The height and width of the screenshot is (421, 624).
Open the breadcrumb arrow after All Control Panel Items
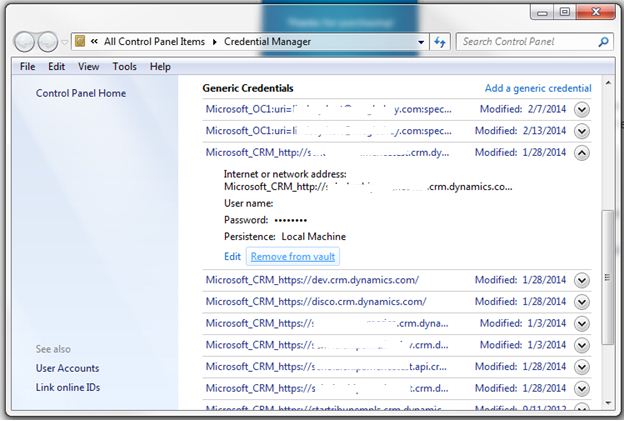tap(215, 42)
